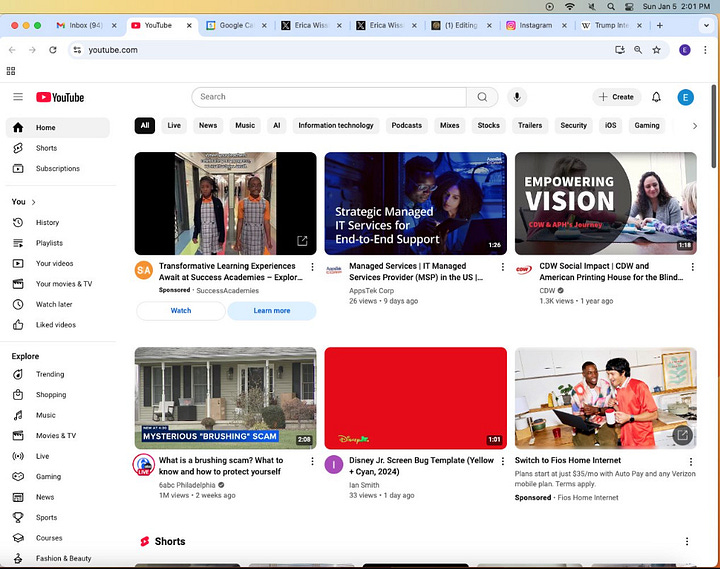Open options for Success Academies ad
Image resolution: width=720 pixels, height=569 pixels.
(312, 267)
